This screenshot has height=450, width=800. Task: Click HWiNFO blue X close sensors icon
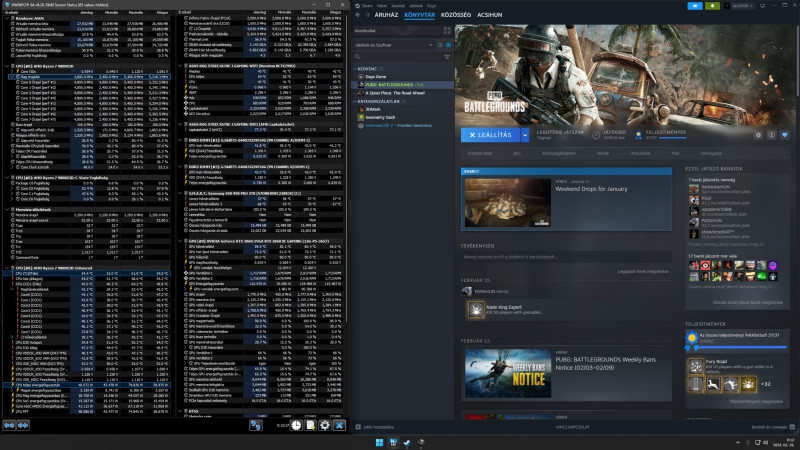click(339, 425)
